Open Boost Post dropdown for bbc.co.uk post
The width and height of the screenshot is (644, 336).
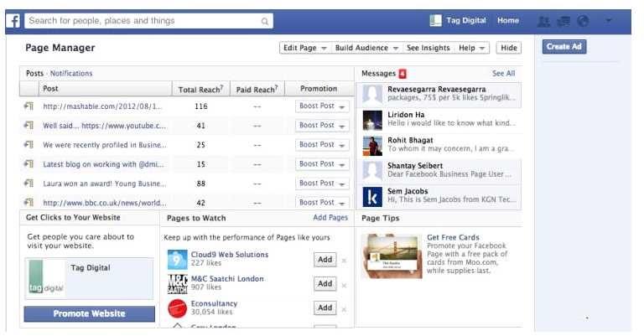coord(322,202)
